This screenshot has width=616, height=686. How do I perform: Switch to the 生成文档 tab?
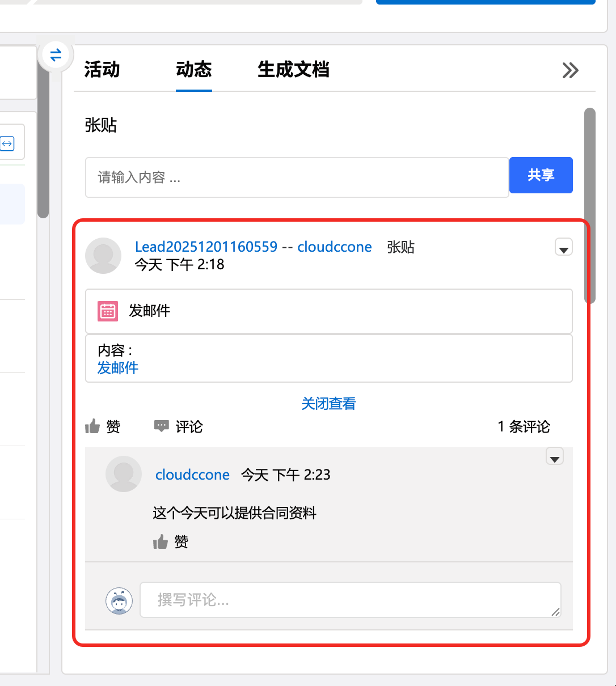pos(293,70)
